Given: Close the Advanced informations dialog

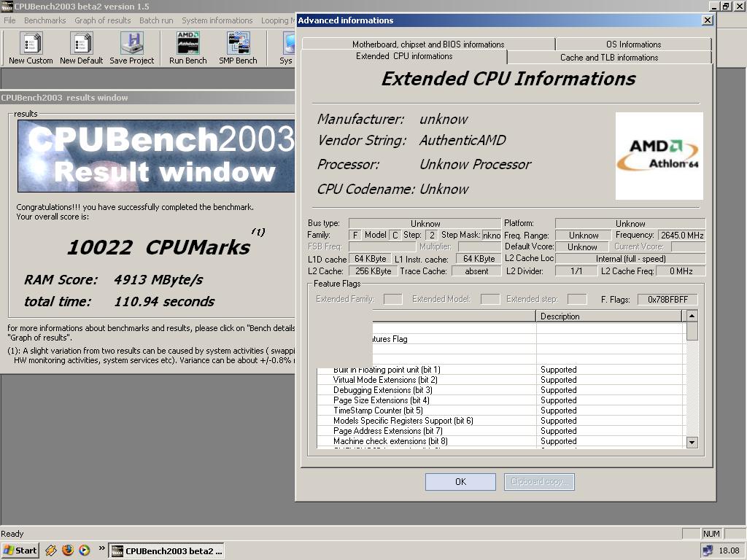Looking at the screenshot, I should [x=708, y=20].
